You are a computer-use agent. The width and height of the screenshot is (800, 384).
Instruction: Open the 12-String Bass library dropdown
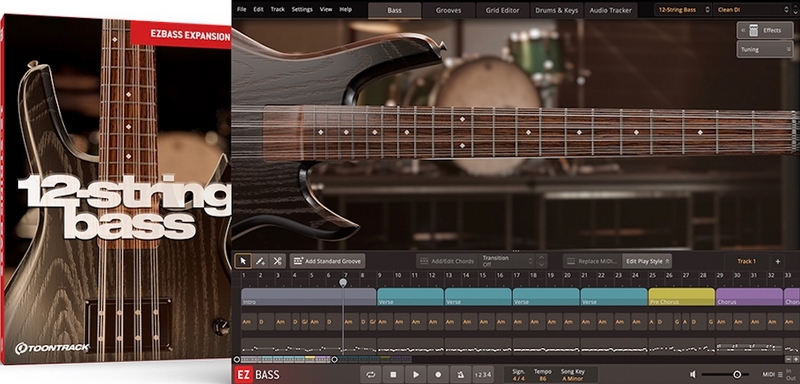(683, 10)
